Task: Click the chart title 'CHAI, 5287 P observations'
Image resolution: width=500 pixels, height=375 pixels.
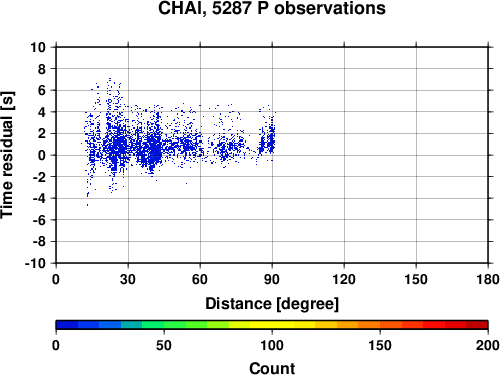Action: (272, 8)
